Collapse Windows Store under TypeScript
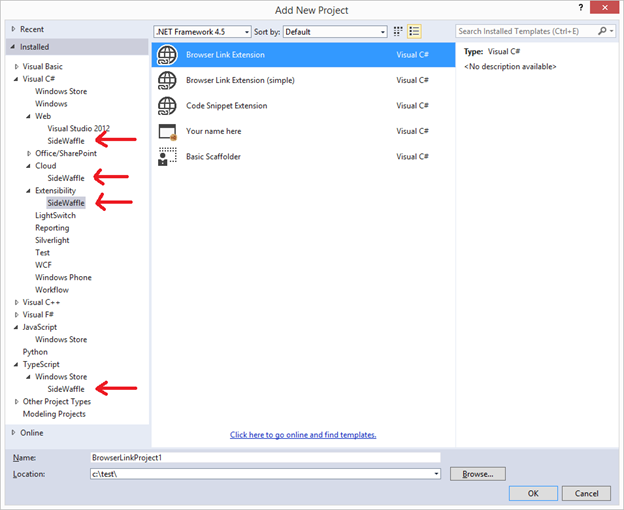Viewport: 624px width, 510px height. coord(28,377)
